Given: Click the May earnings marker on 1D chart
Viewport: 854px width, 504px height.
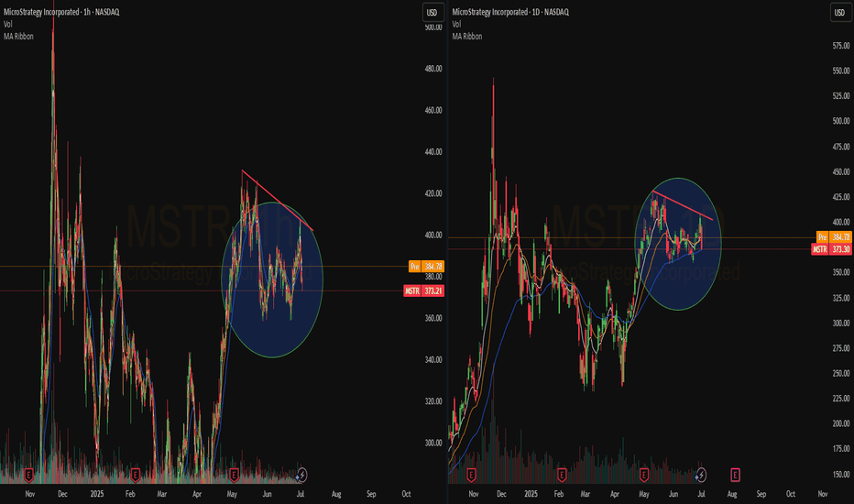Looking at the screenshot, I should coord(644,475).
